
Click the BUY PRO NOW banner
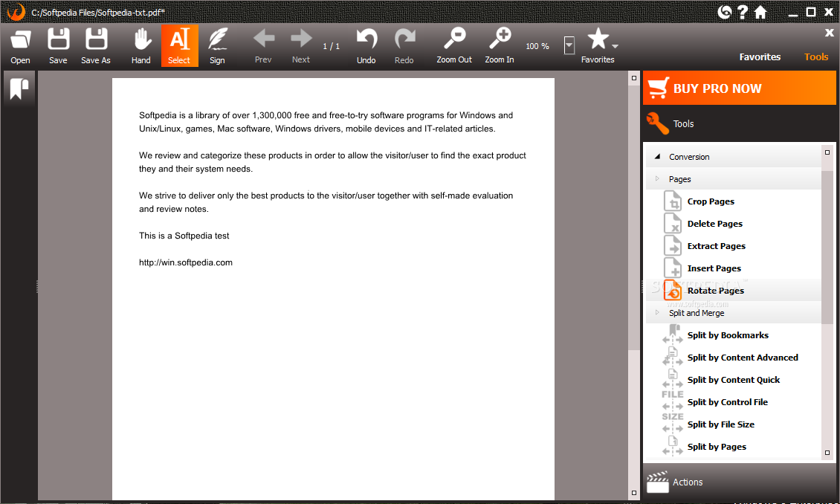740,88
